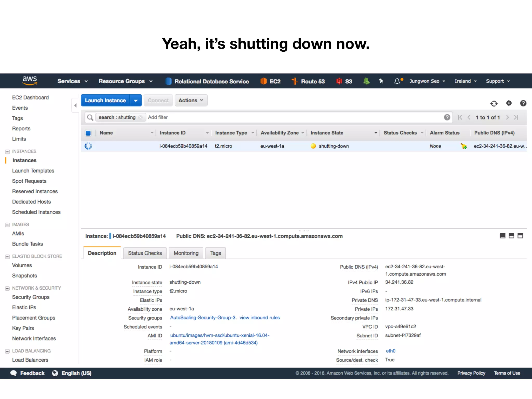532x399 pixels.
Task: Open the Privacy Policy link
Action: tap(471, 373)
